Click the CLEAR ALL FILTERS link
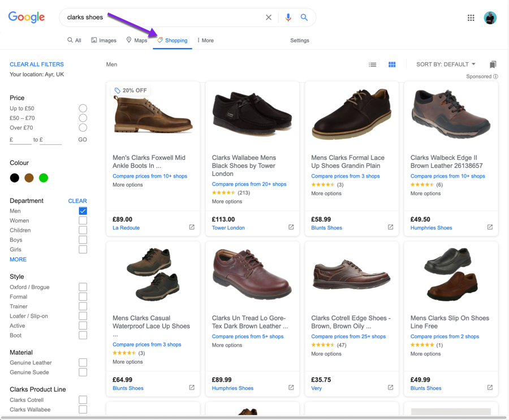The width and height of the screenshot is (509, 420). pos(37,64)
